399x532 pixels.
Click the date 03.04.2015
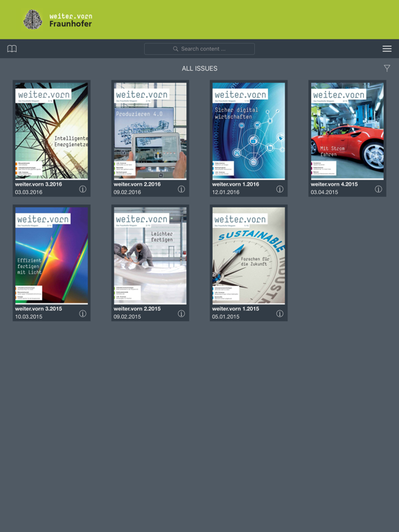(x=324, y=192)
